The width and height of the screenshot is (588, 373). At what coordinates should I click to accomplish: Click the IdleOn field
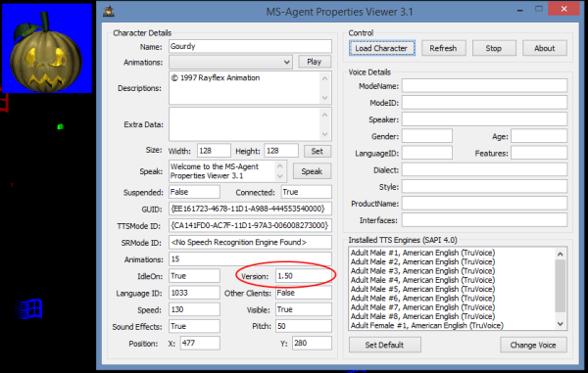[194, 276]
